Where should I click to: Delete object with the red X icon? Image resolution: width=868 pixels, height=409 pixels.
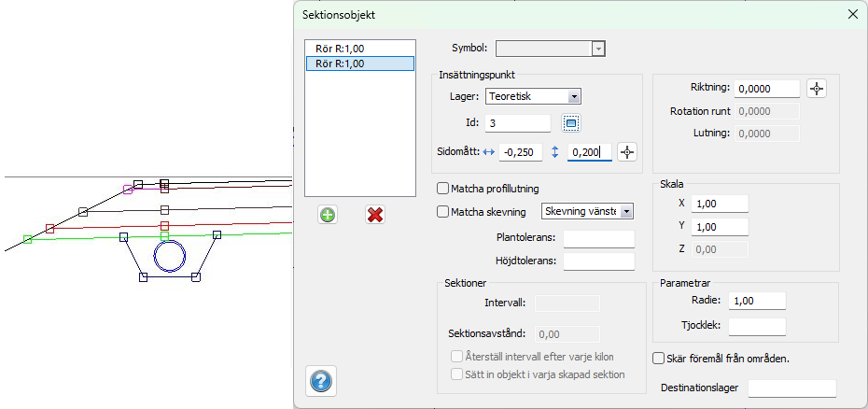(x=375, y=215)
